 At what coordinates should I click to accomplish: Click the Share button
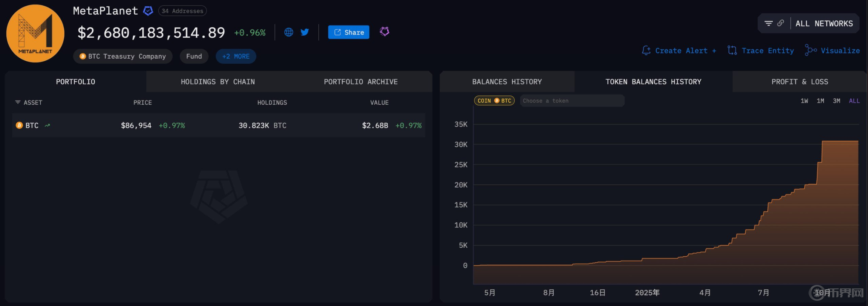coord(348,32)
